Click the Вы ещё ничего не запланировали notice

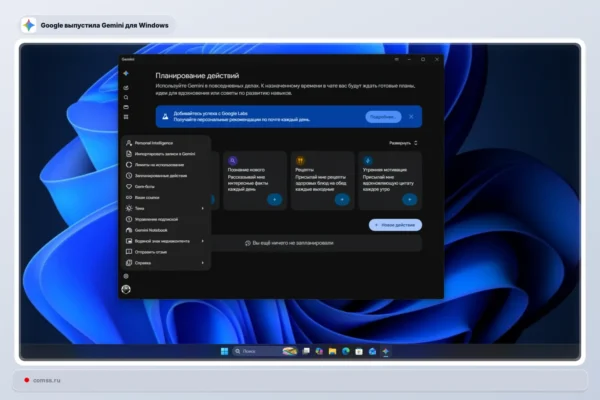[x=289, y=243]
